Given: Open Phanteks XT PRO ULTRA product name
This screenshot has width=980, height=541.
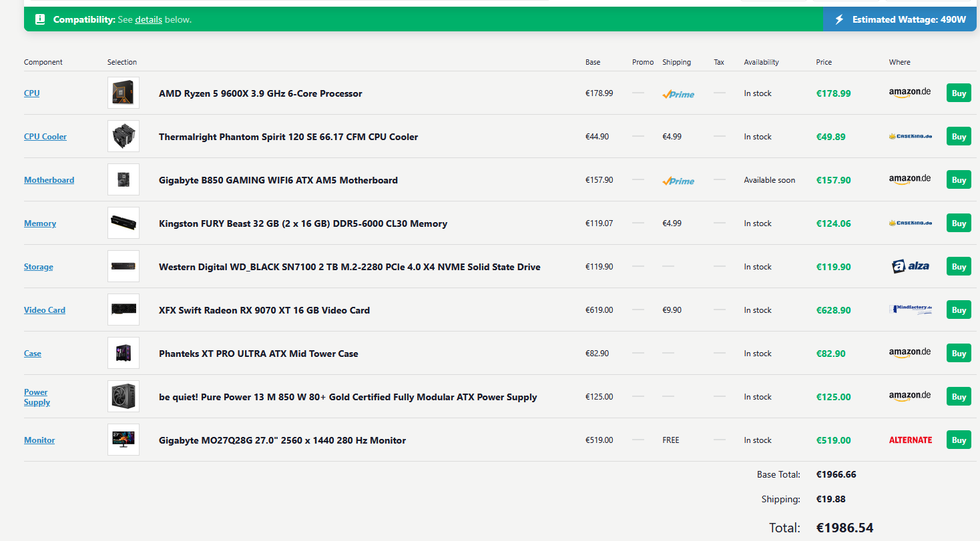Looking at the screenshot, I should click(258, 354).
